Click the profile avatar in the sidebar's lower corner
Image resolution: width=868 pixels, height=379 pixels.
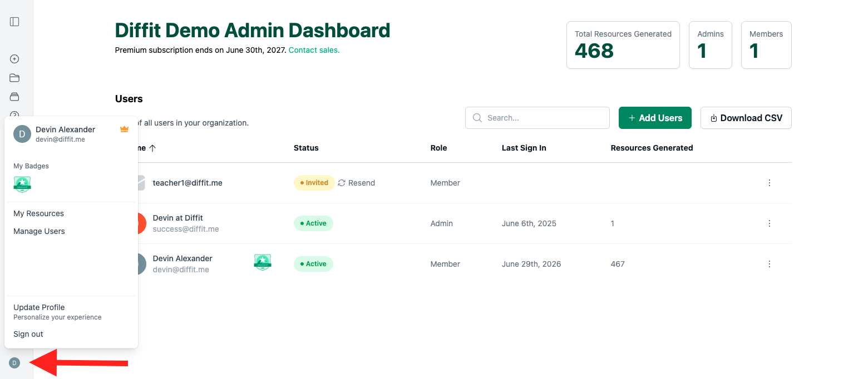click(x=14, y=363)
